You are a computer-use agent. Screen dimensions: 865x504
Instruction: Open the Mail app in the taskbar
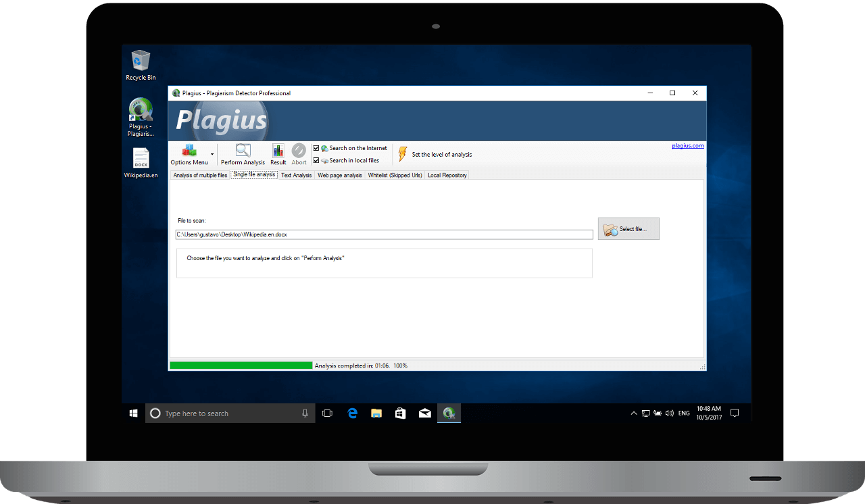click(x=425, y=413)
